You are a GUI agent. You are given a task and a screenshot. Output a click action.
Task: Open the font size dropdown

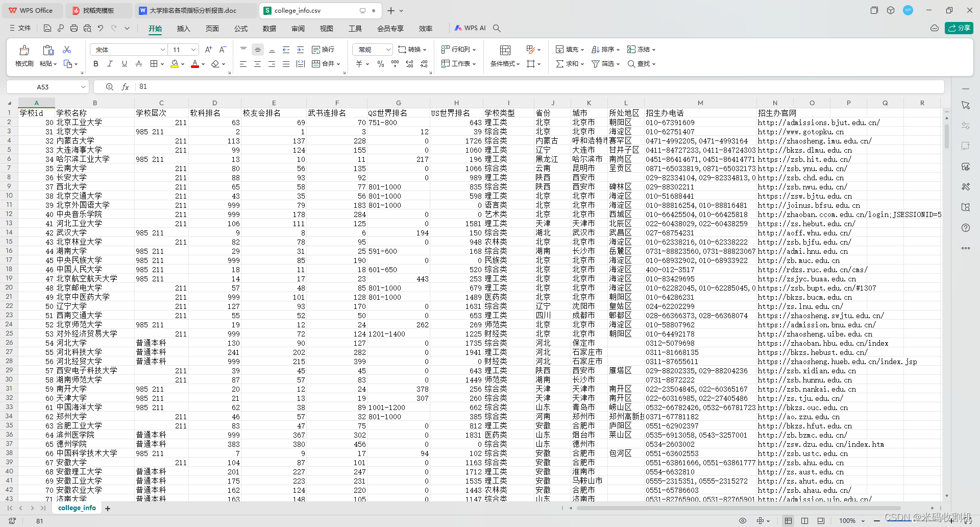coord(193,50)
